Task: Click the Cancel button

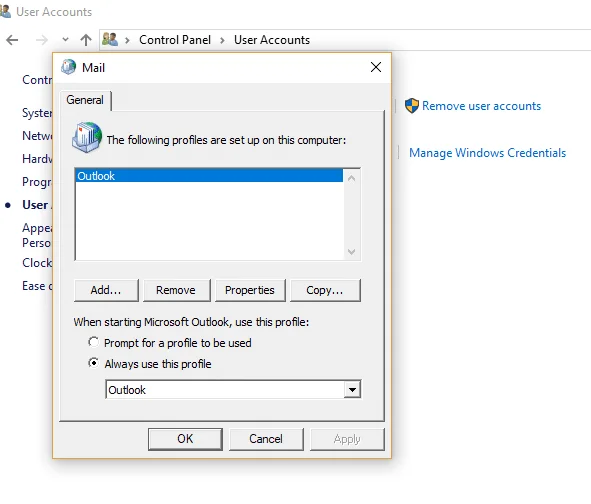Action: click(266, 439)
